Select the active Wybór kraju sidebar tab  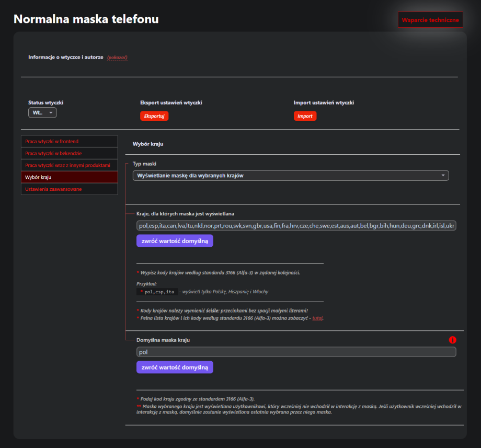[69, 177]
